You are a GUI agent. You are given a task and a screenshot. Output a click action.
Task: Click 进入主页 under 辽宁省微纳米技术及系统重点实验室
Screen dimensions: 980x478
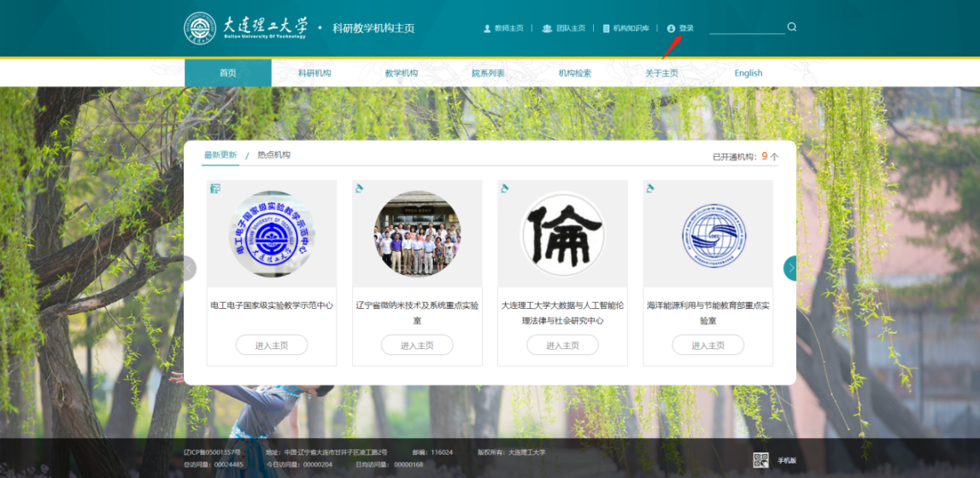pos(417,345)
